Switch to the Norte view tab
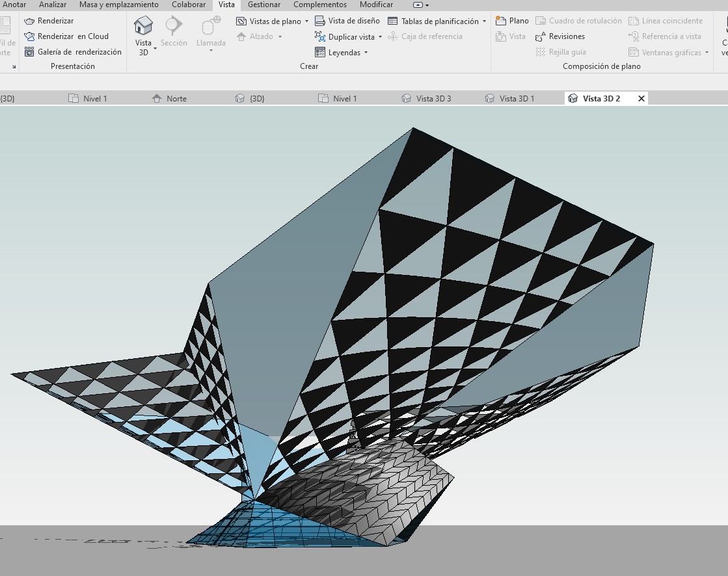The width and height of the screenshot is (728, 576). pyautogui.click(x=176, y=99)
